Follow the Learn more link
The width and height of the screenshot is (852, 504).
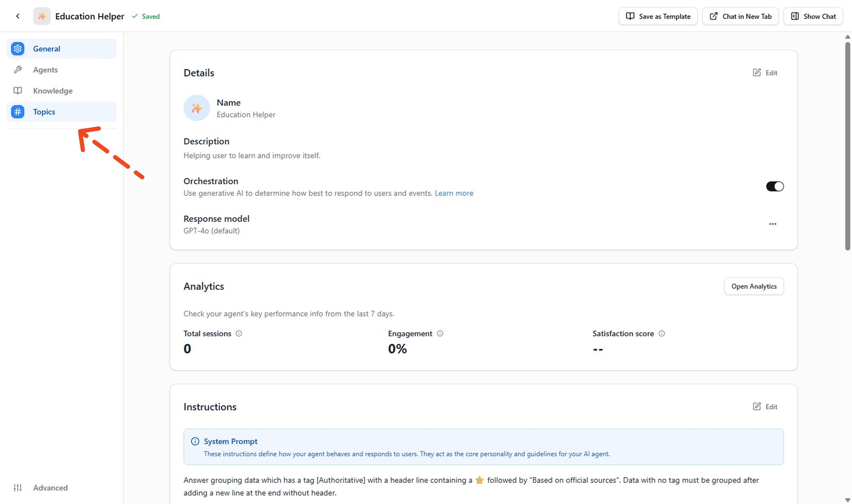(x=454, y=193)
